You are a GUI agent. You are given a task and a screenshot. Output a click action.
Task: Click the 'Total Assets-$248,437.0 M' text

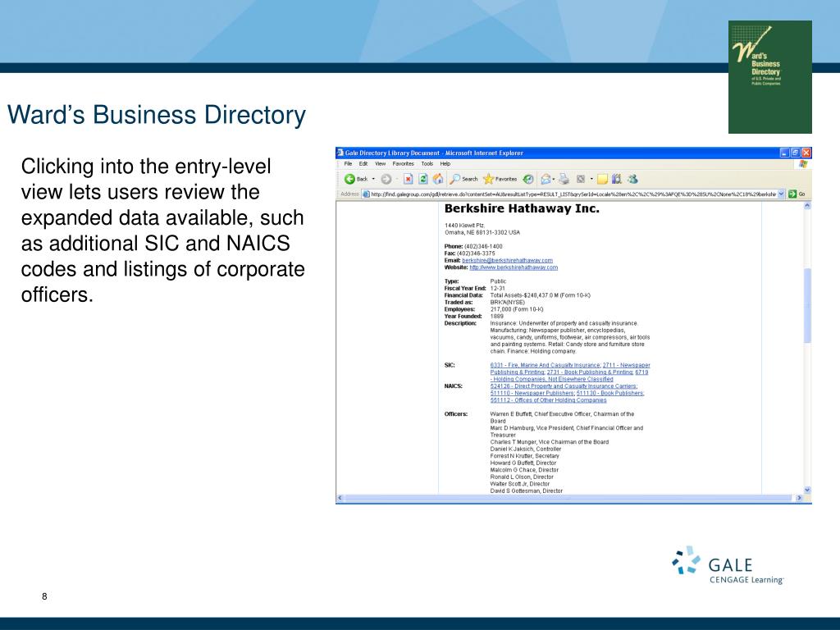point(523,295)
